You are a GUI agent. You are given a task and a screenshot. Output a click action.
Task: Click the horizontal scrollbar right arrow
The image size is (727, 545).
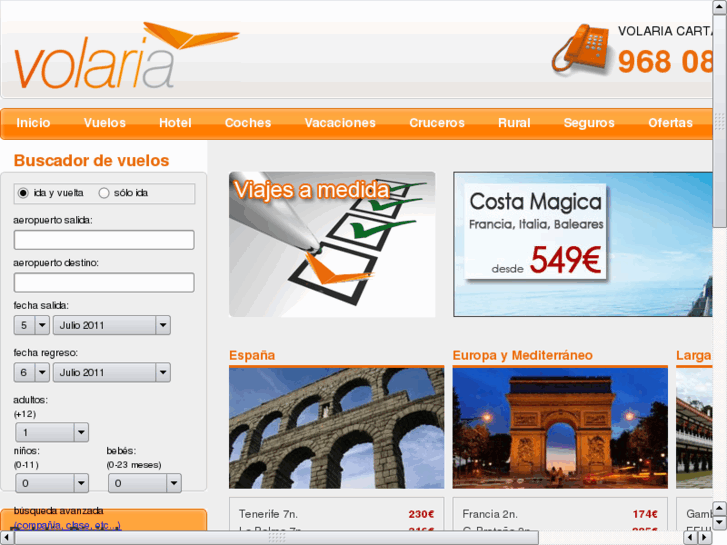coord(705,538)
